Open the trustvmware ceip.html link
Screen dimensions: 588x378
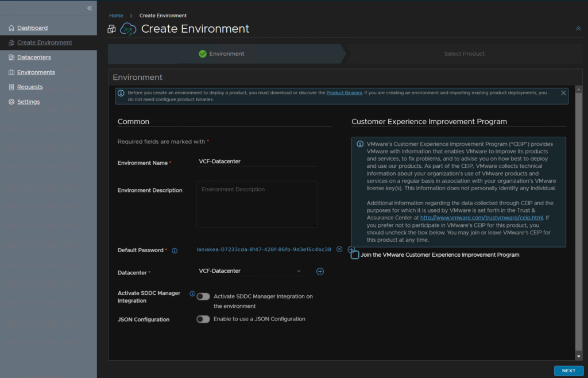tap(482, 218)
